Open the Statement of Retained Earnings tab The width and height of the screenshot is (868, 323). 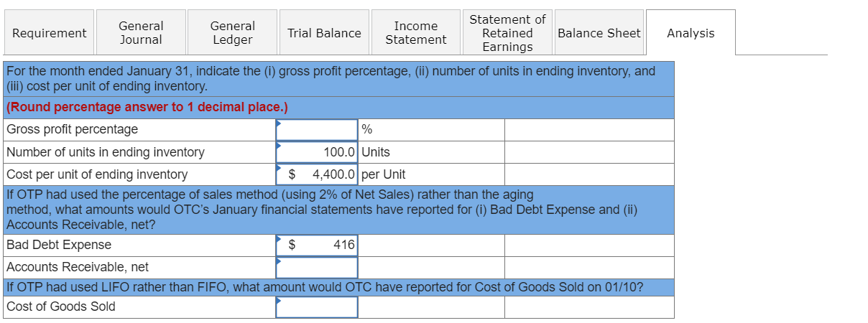click(507, 33)
